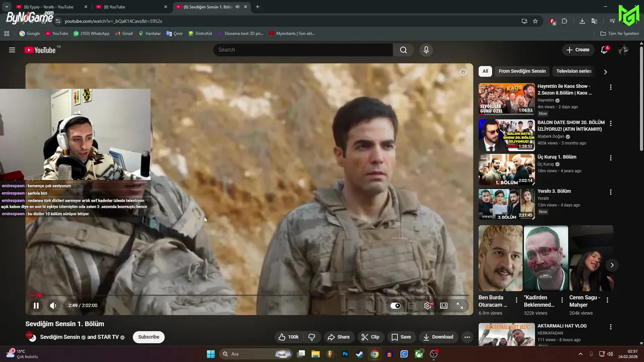The image size is (644, 362).
Task: Download the video
Action: point(438,337)
